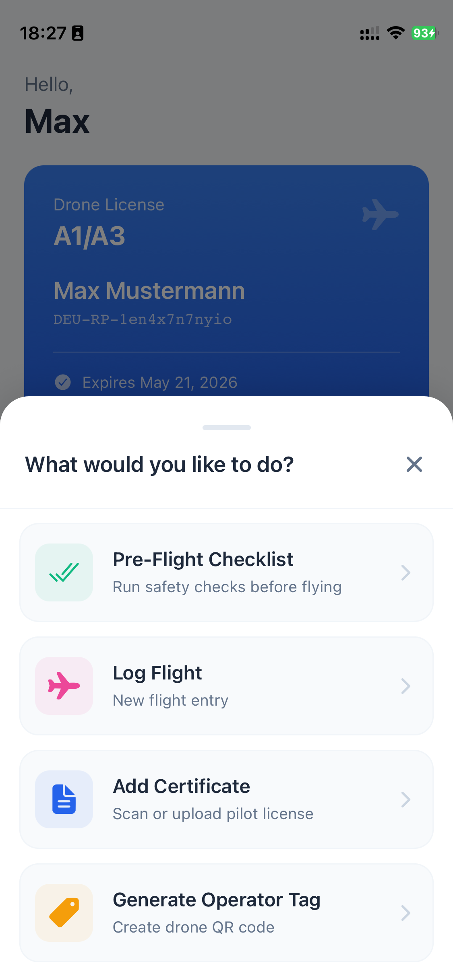Tap the sheet drag handle bar

click(226, 427)
